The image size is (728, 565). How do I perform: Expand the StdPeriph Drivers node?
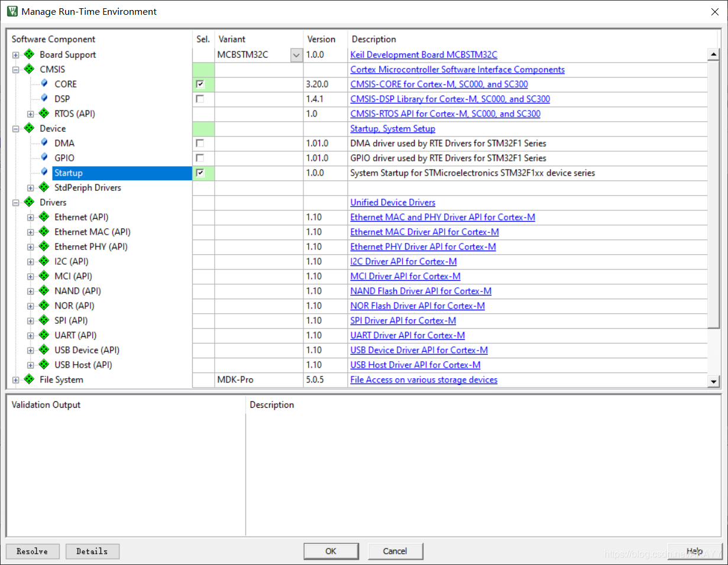tap(31, 188)
